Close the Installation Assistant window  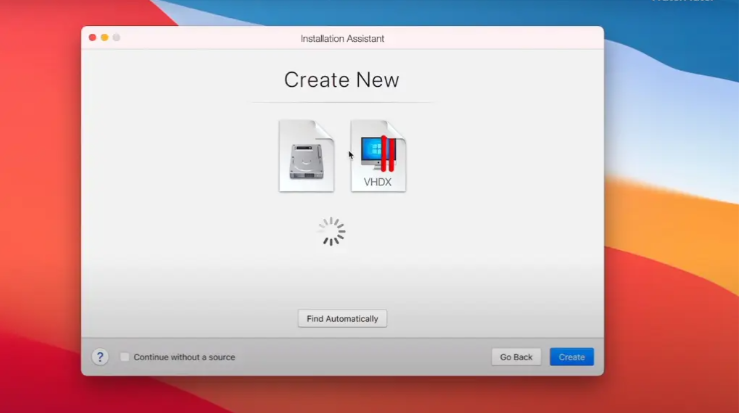tap(93, 38)
